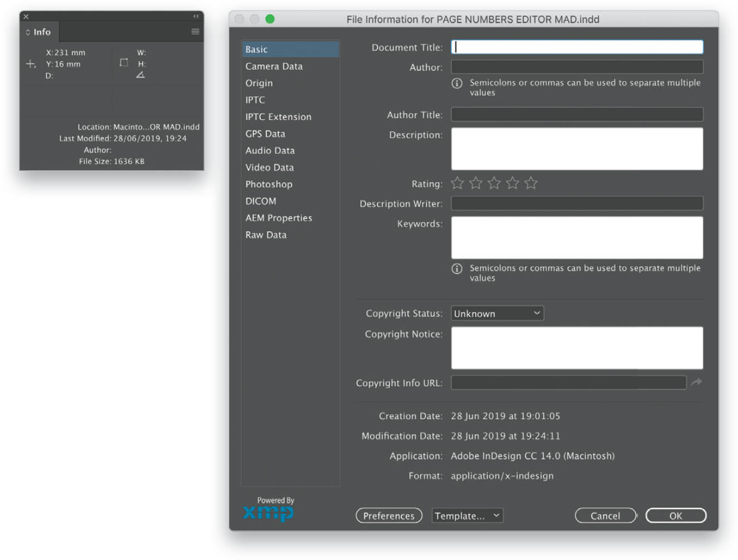Close the Info panel with X

(26, 17)
